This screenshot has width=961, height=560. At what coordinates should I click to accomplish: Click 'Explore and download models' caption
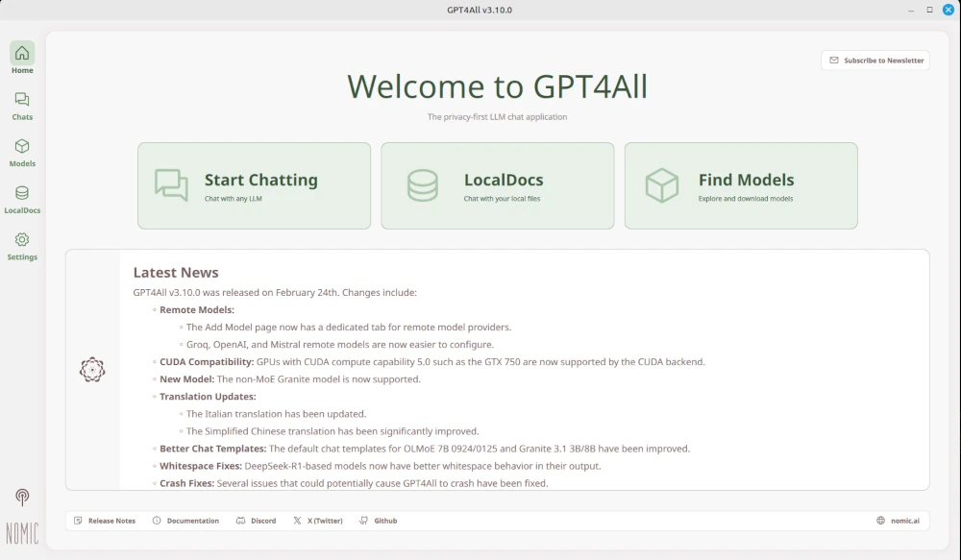(x=746, y=199)
